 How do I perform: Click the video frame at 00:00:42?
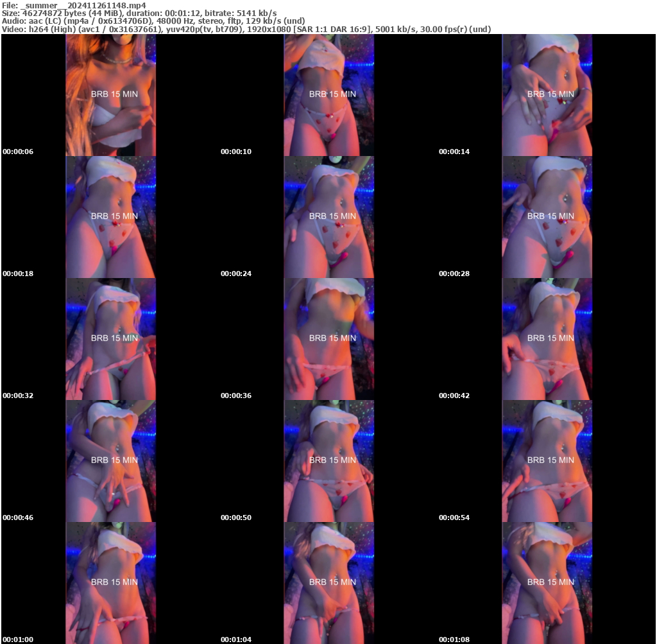pos(547,338)
